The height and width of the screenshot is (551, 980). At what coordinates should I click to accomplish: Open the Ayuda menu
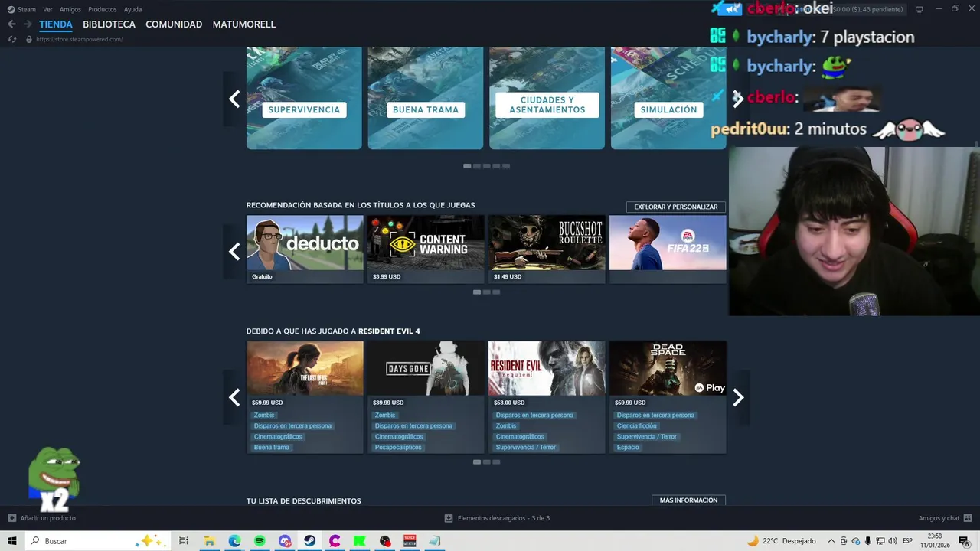coord(132,9)
